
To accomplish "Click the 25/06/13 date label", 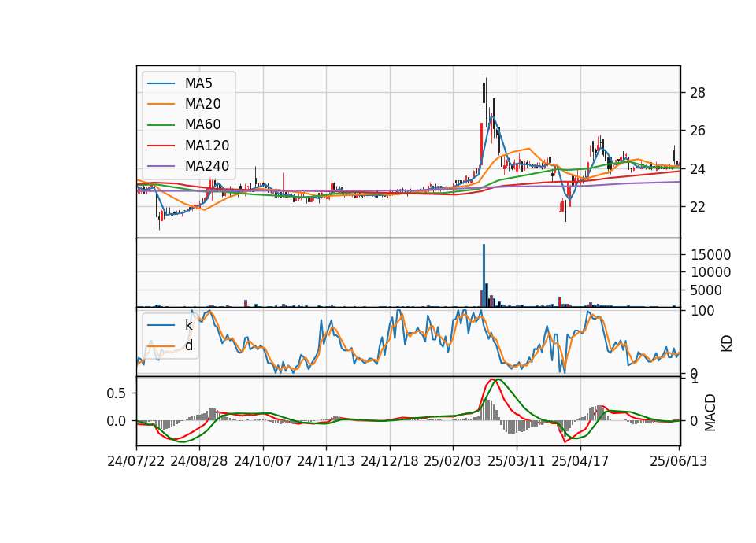I will pyautogui.click(x=678, y=461).
